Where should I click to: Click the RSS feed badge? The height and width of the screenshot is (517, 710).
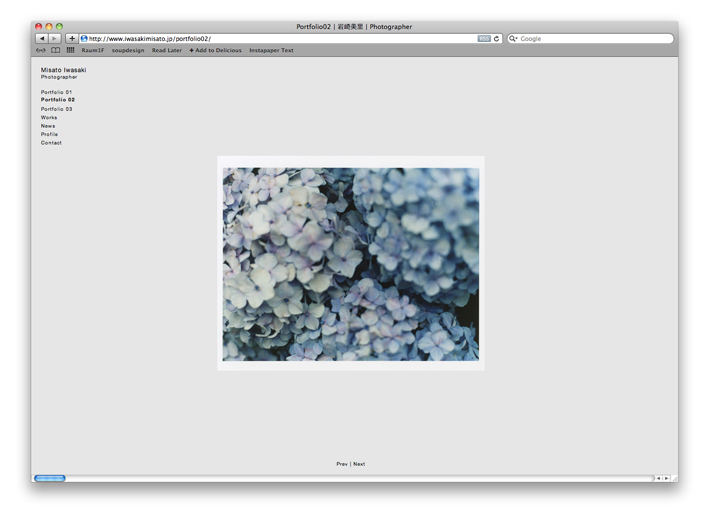484,39
